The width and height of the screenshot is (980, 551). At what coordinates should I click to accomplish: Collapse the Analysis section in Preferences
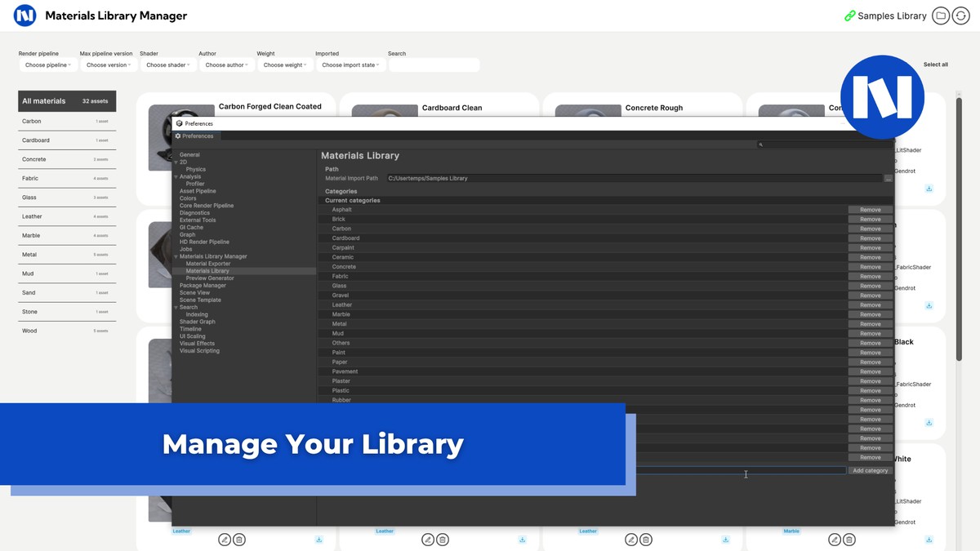point(176,177)
